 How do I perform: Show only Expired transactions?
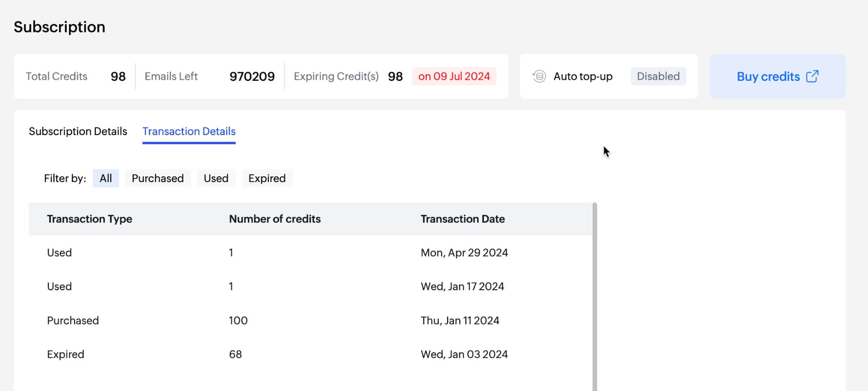[267, 179]
